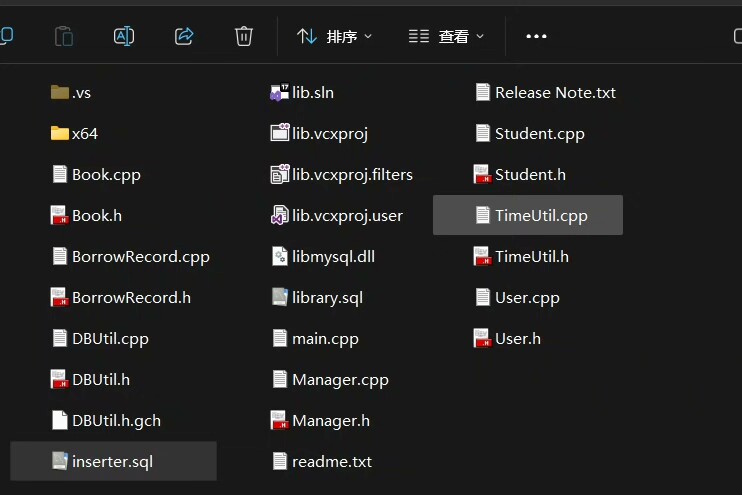
Task: Select the Student.cpp file icon
Action: click(483, 133)
